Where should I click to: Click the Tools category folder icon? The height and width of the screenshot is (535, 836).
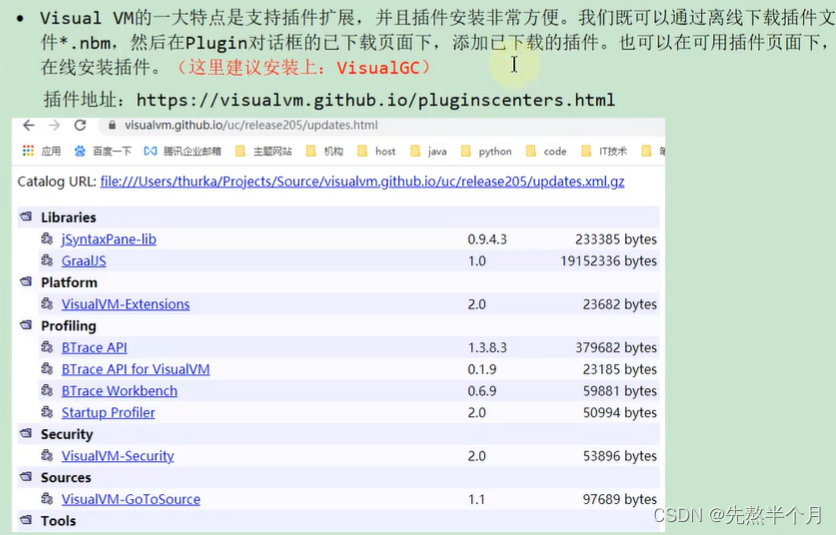(26, 520)
